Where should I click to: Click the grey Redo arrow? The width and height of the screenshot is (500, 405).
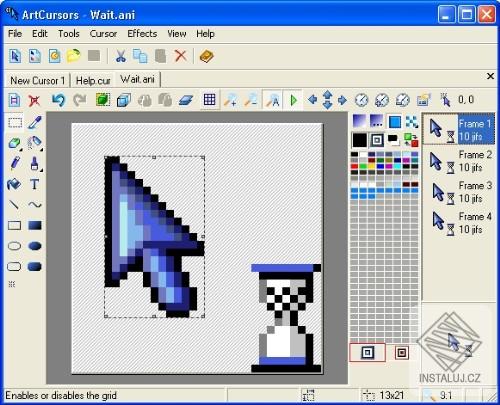point(79,100)
